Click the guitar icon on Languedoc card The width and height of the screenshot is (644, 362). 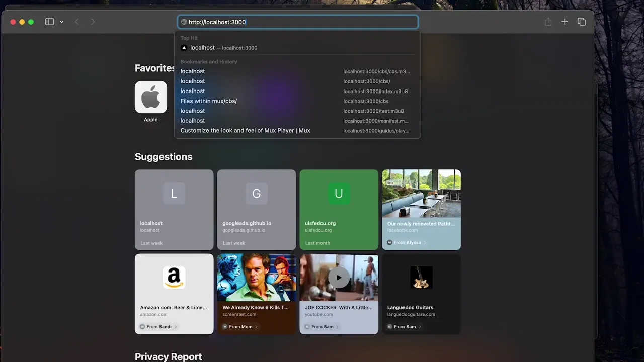422,278
